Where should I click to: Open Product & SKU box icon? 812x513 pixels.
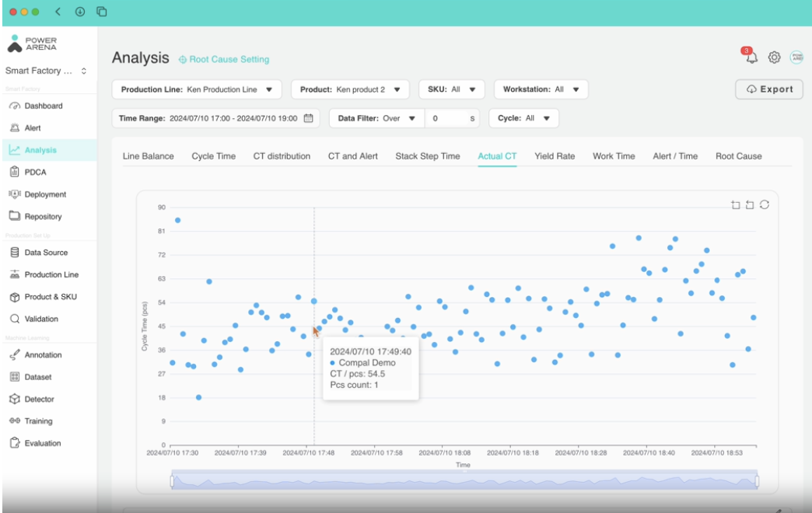(15, 297)
